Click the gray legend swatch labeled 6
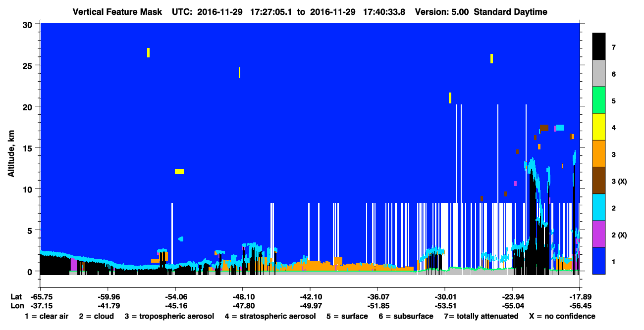Screen dimensions: 644x330 [x=599, y=73]
